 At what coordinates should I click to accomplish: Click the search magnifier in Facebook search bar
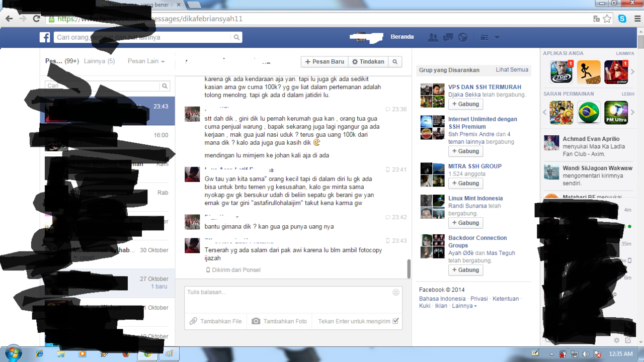(x=236, y=37)
